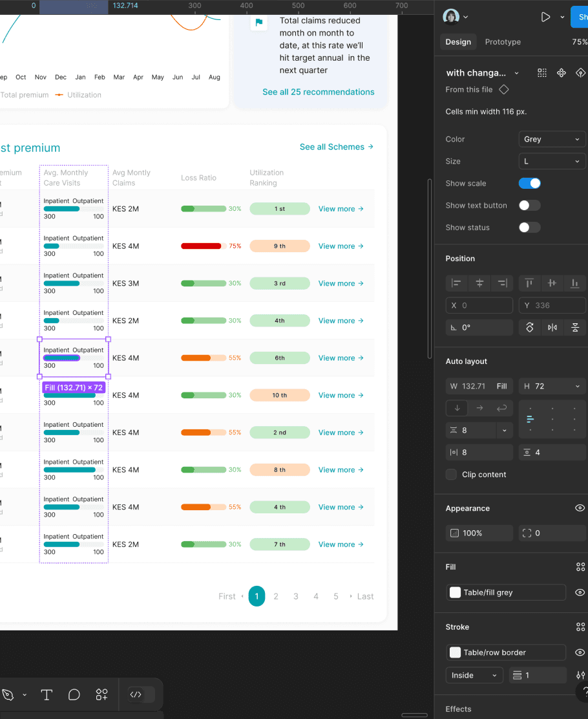This screenshot has width=588, height=719.
Task: Select page 3 in the table pagination
Action: pos(296,596)
